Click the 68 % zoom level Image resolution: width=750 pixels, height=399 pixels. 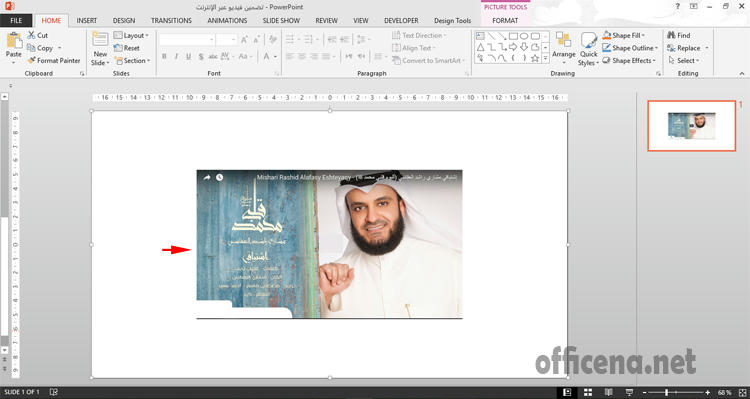tap(724, 392)
